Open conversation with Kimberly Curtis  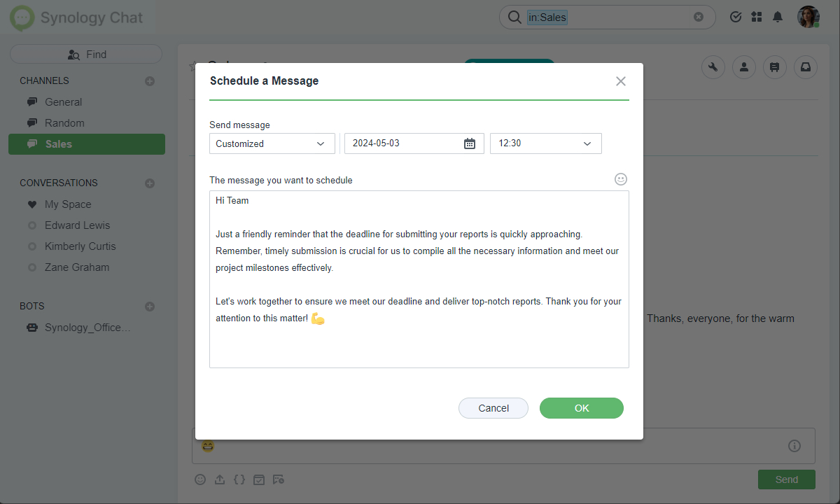point(80,246)
